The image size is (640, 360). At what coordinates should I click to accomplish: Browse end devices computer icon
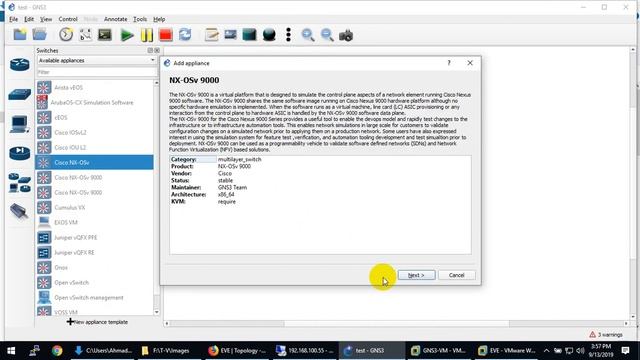[20, 124]
